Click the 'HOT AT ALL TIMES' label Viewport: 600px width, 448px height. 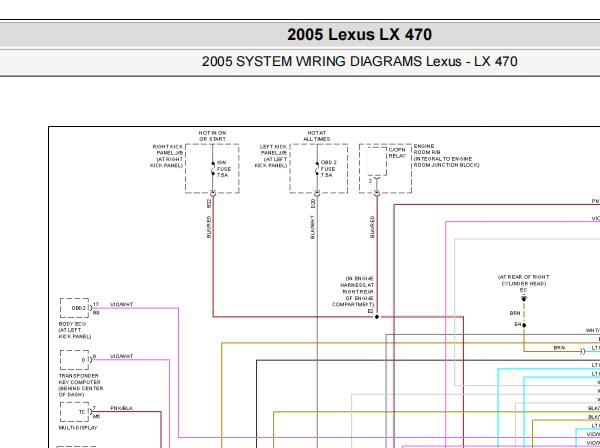point(317,136)
